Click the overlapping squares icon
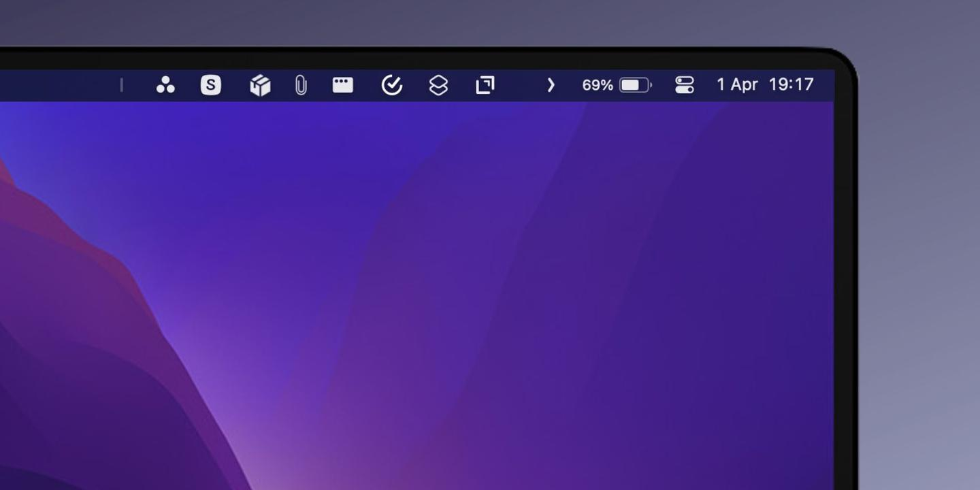 point(485,85)
